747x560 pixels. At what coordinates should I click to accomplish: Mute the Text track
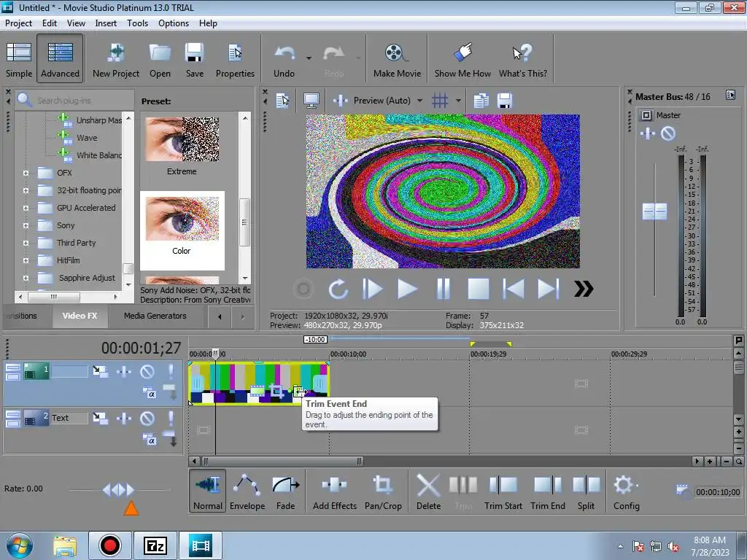pos(147,418)
